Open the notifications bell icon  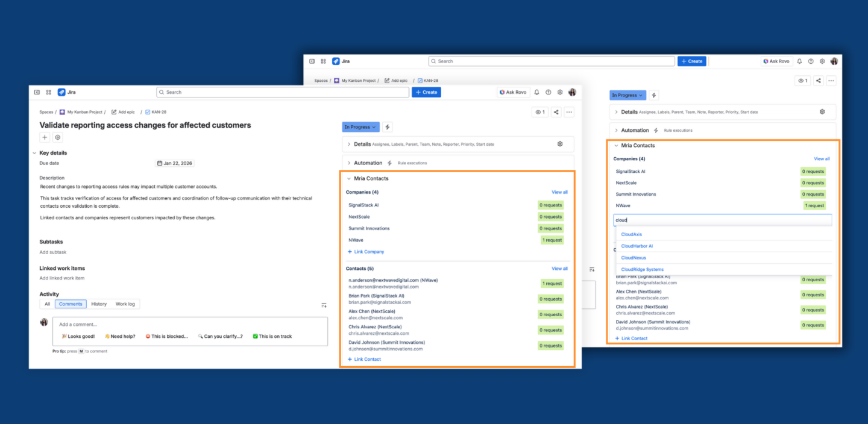click(536, 92)
